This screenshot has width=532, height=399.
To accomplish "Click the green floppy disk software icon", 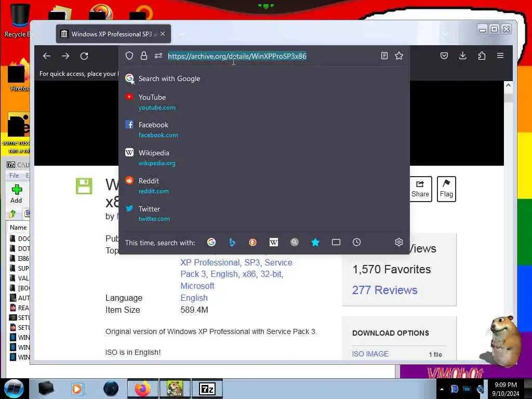I will pos(84,186).
